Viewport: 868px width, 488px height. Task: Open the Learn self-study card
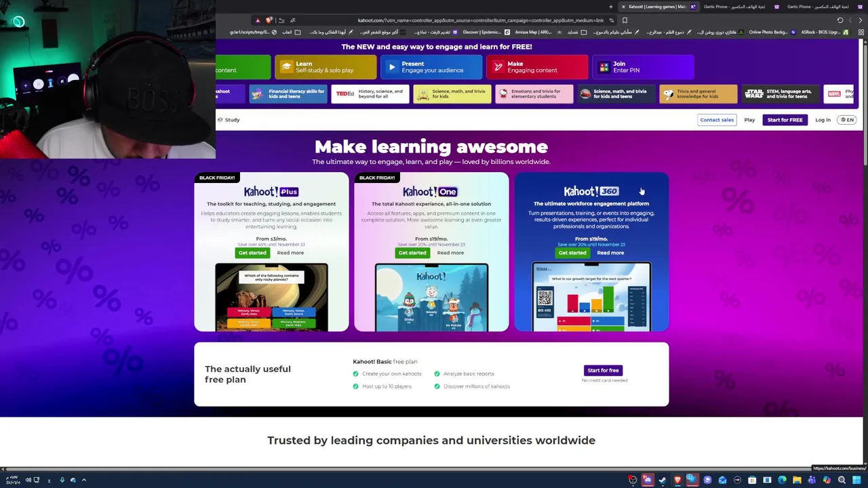[325, 67]
